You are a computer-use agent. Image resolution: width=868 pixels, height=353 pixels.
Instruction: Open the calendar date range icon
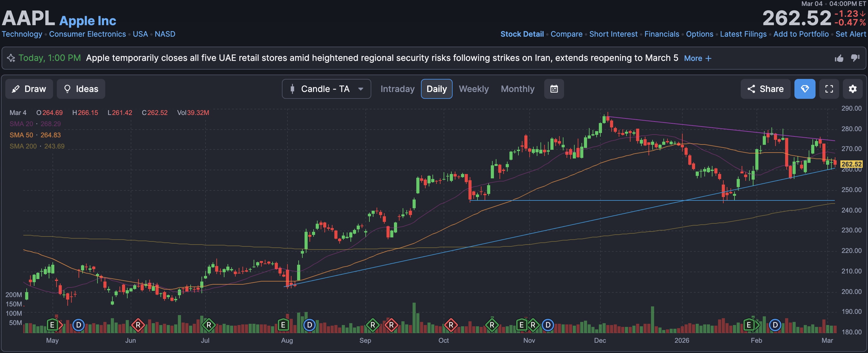coord(554,89)
